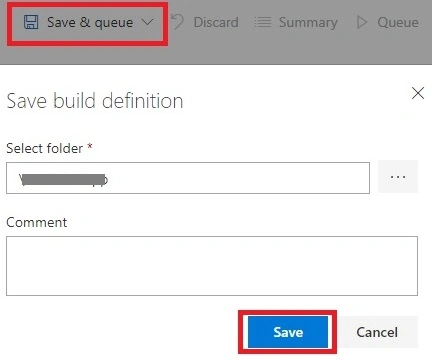Click the Discard undo arrow icon
This screenshot has width=432, height=360.
[178, 22]
